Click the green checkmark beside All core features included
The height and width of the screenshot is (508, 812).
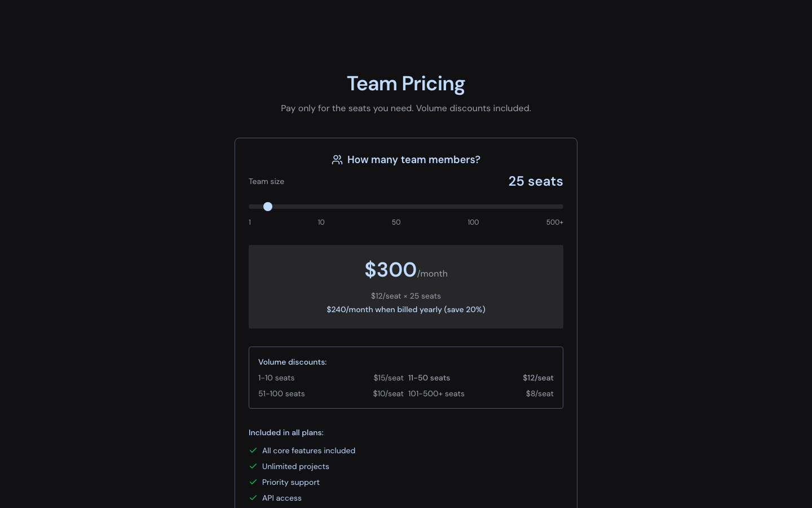[254, 450]
